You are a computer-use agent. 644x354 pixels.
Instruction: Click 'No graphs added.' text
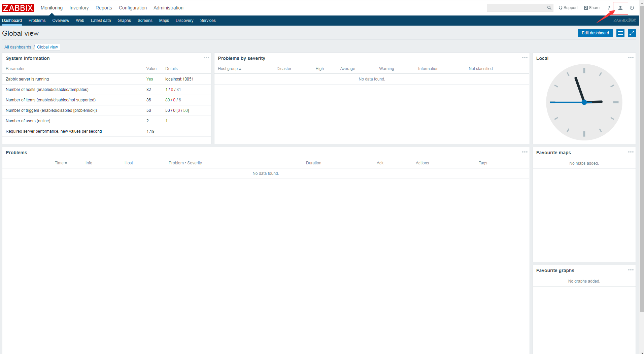click(584, 281)
